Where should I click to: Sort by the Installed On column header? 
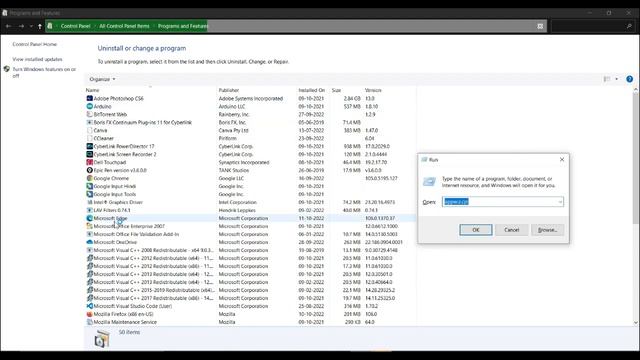point(311,90)
